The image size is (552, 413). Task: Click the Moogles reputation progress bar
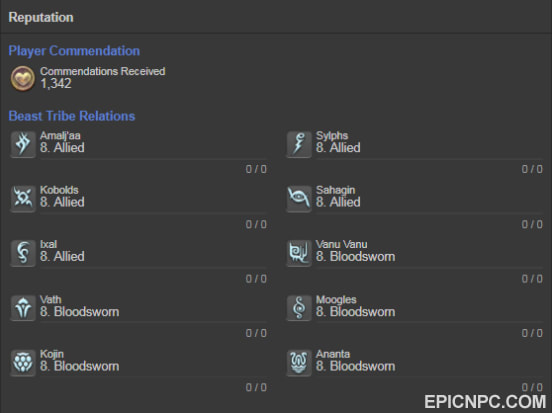[429, 322]
